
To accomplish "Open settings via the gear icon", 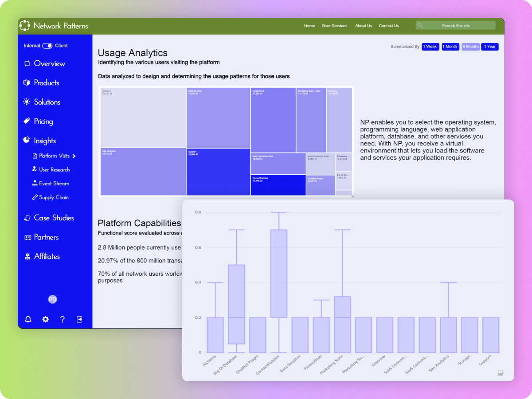I will pos(45,319).
